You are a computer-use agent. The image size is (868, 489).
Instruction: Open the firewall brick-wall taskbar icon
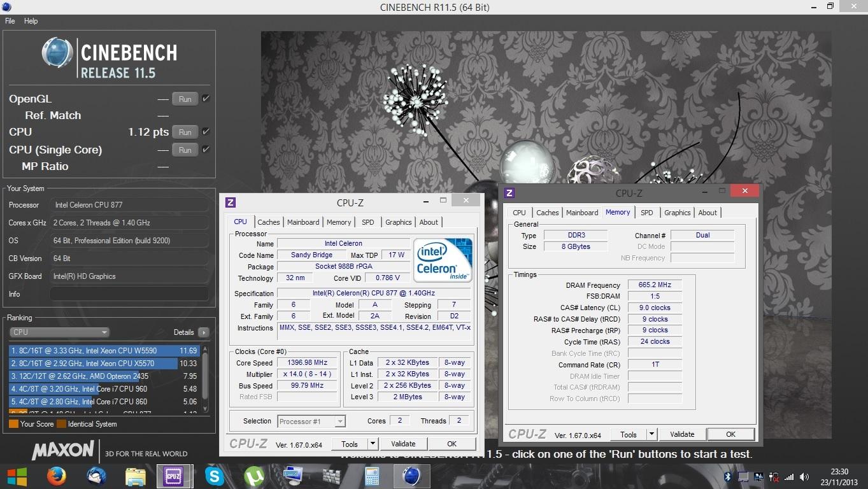click(332, 476)
